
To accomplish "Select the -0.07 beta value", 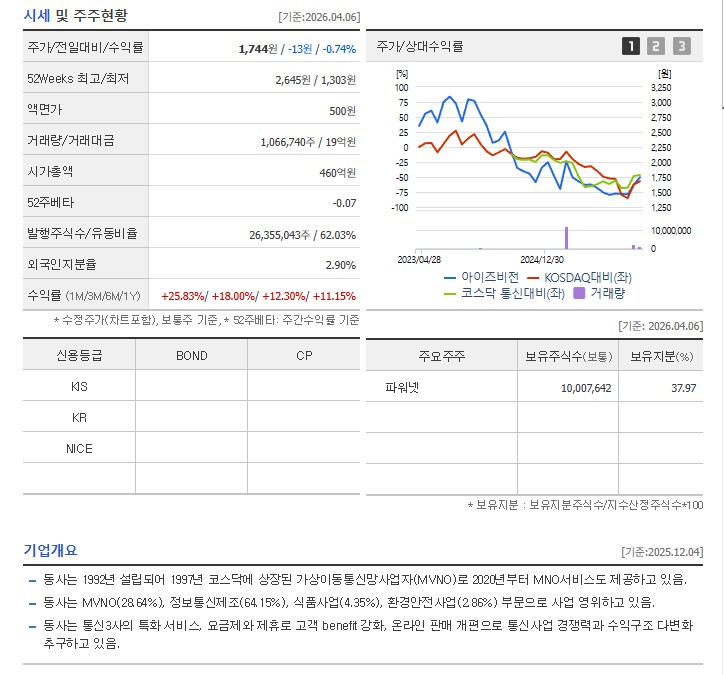I will 344,203.
